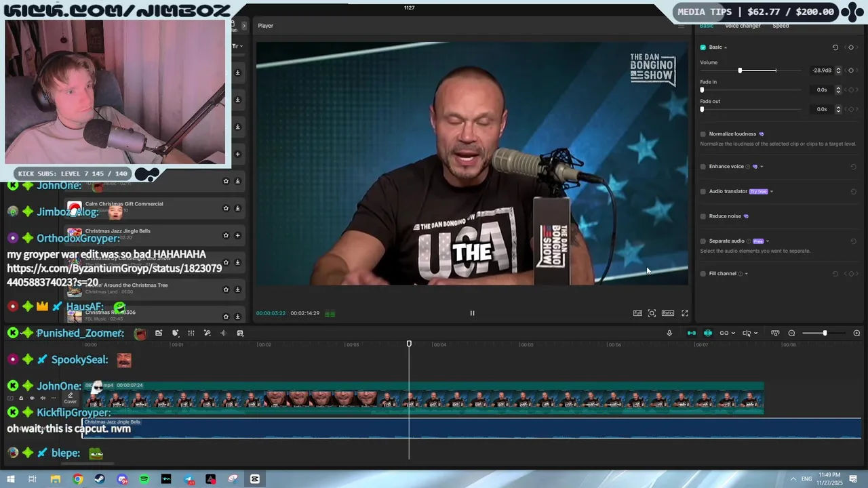Click the Fade out slider handle
Screen dimensions: 868x488
point(702,109)
